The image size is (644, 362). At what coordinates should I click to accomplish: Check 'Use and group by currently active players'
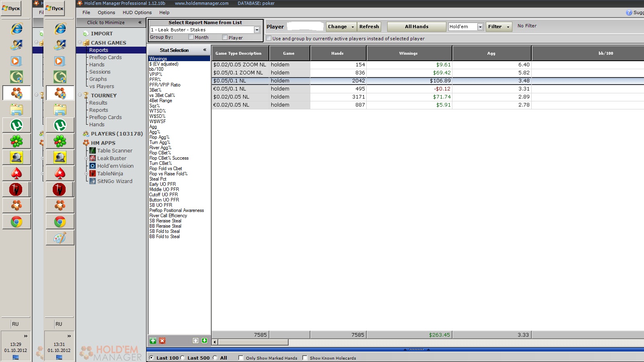269,38
